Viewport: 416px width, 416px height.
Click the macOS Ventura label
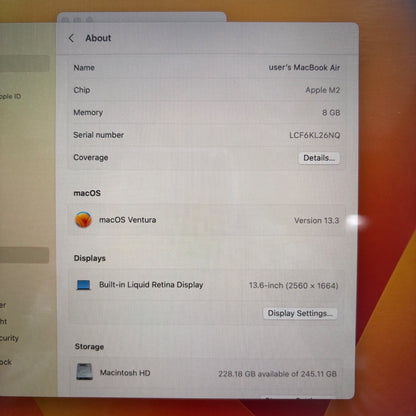coord(128,220)
